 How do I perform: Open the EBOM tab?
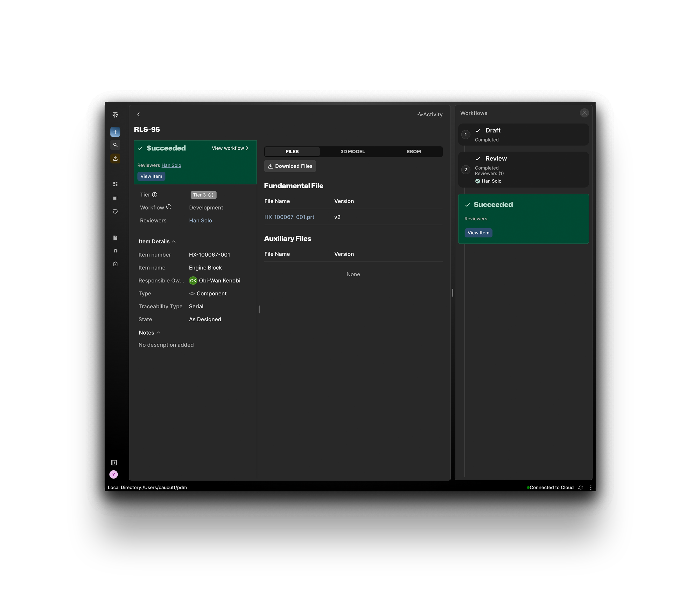(414, 151)
